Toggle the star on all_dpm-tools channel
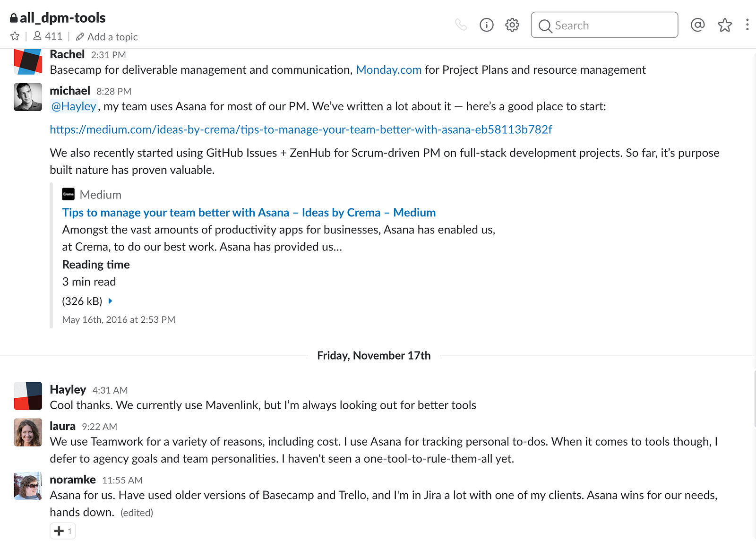The image size is (756, 541). (x=15, y=36)
